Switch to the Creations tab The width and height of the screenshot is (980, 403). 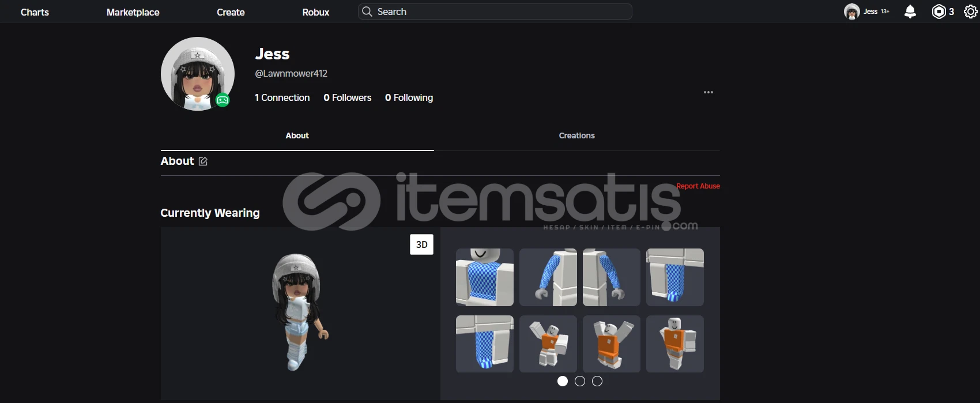click(x=576, y=135)
